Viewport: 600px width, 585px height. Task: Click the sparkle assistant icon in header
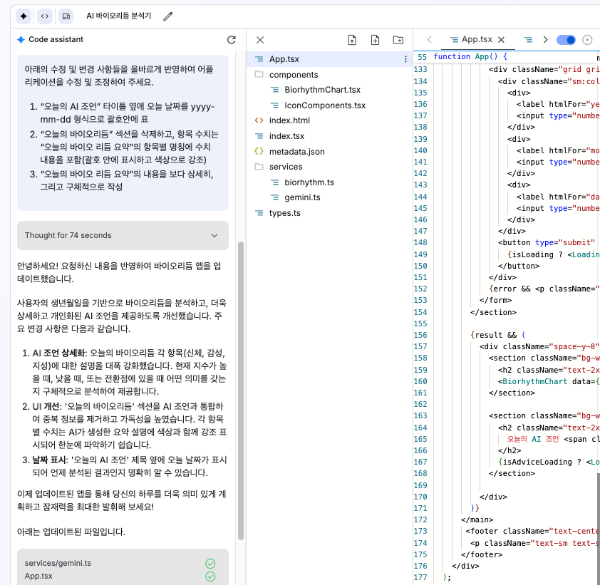coord(23,16)
